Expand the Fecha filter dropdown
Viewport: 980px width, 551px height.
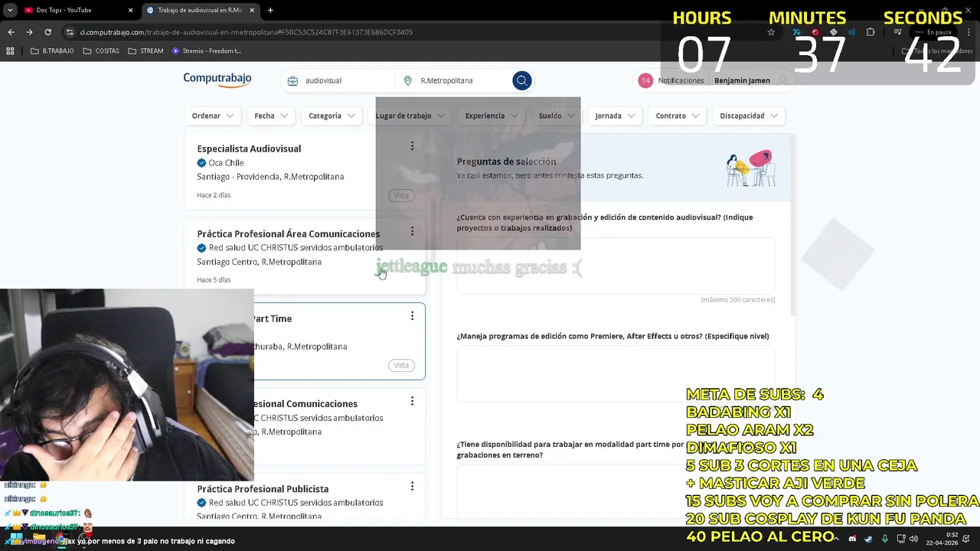[x=271, y=116]
